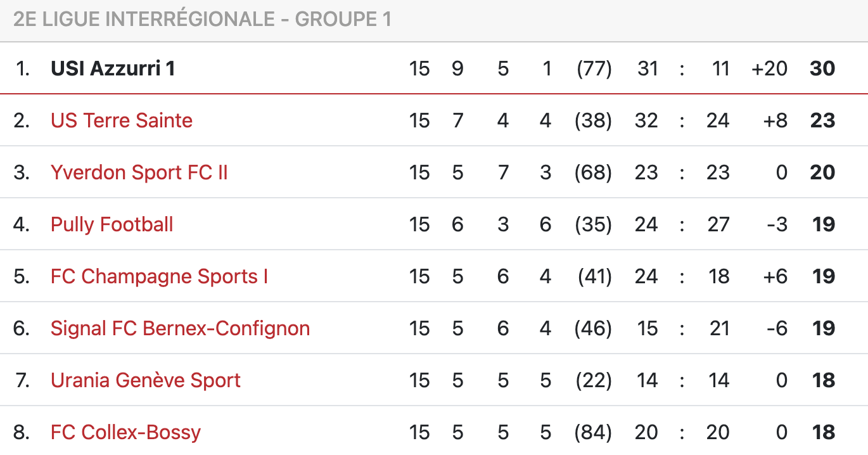Click the +8 goal difference for Terre Sainte
868x455 pixels.
[775, 120]
